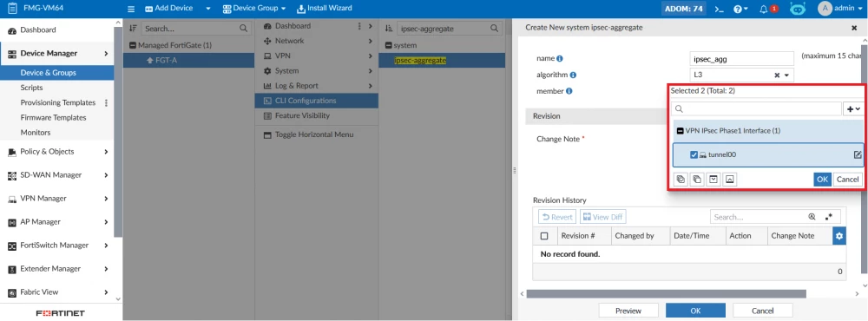This screenshot has height=321, width=868.
Task: Click the Add Device button
Action: (x=169, y=9)
